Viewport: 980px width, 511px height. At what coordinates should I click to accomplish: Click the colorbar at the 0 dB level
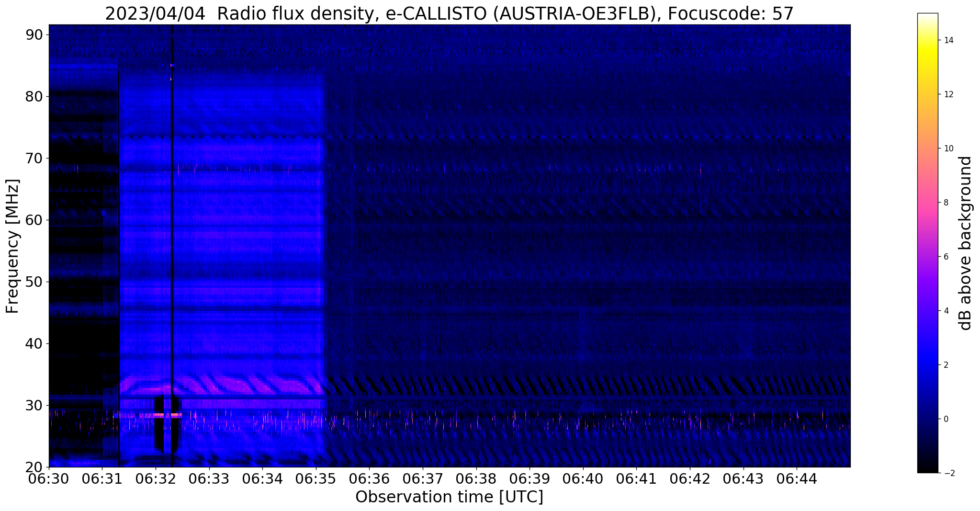pyautogui.click(x=927, y=419)
